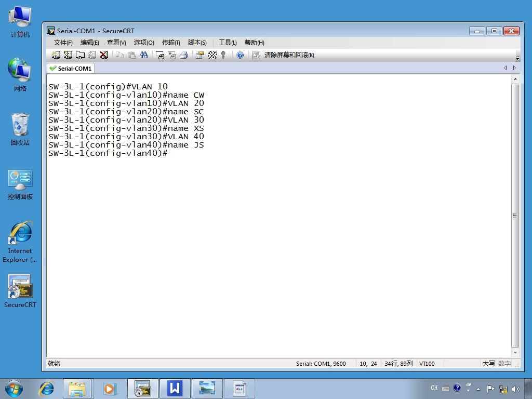
Task: Click the CH input language indicator
Action: [x=434, y=388]
